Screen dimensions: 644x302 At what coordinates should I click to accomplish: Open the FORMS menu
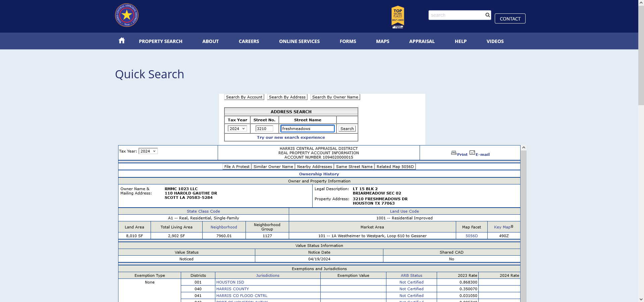[348, 41]
